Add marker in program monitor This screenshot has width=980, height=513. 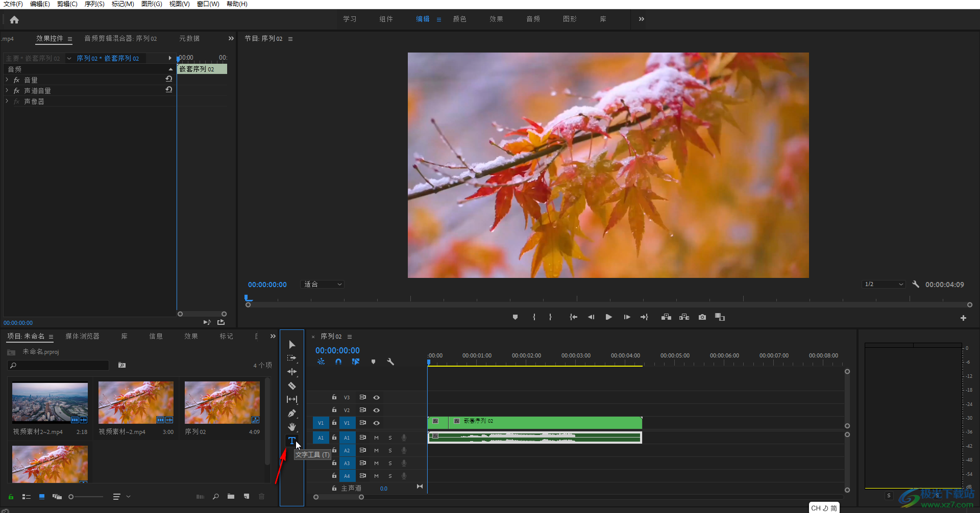[515, 317]
